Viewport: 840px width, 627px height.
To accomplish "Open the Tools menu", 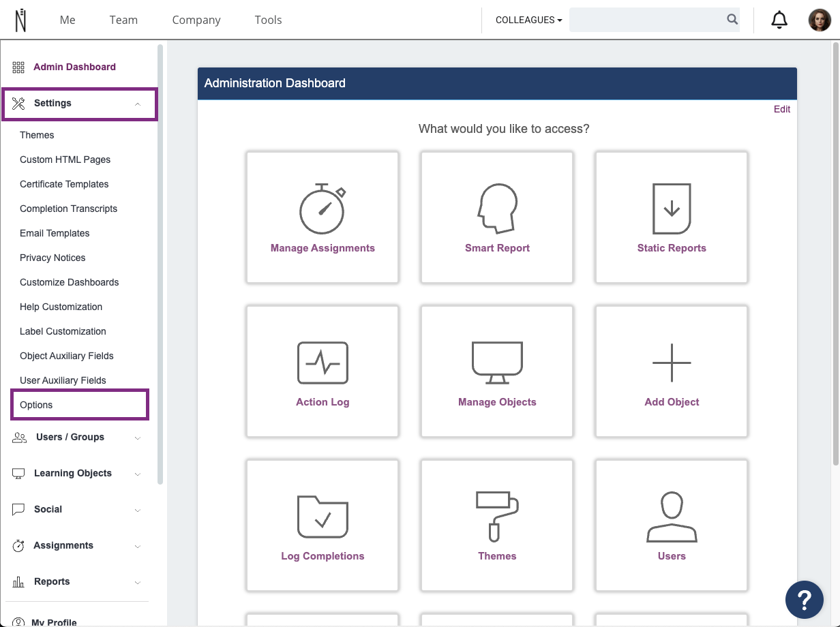I will [x=268, y=20].
